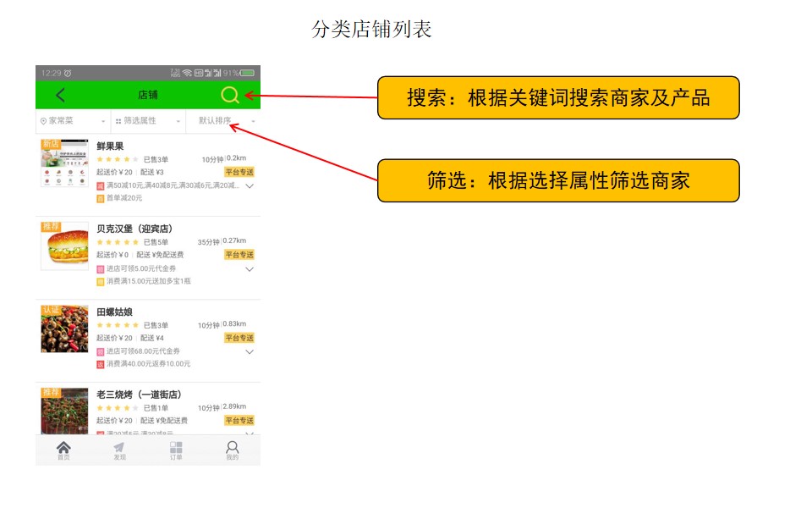Tap the star rating of 田螺姑娘
This screenshot has width=812, height=508.
coord(118,325)
